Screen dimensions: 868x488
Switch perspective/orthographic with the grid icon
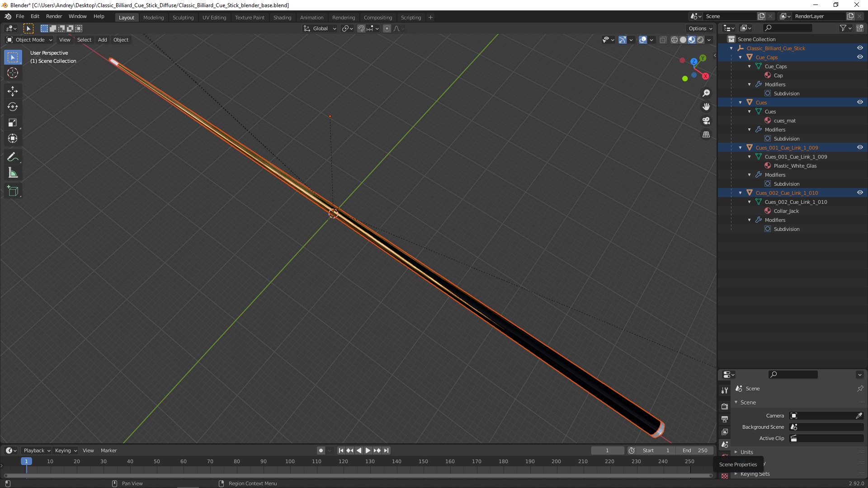coord(706,135)
